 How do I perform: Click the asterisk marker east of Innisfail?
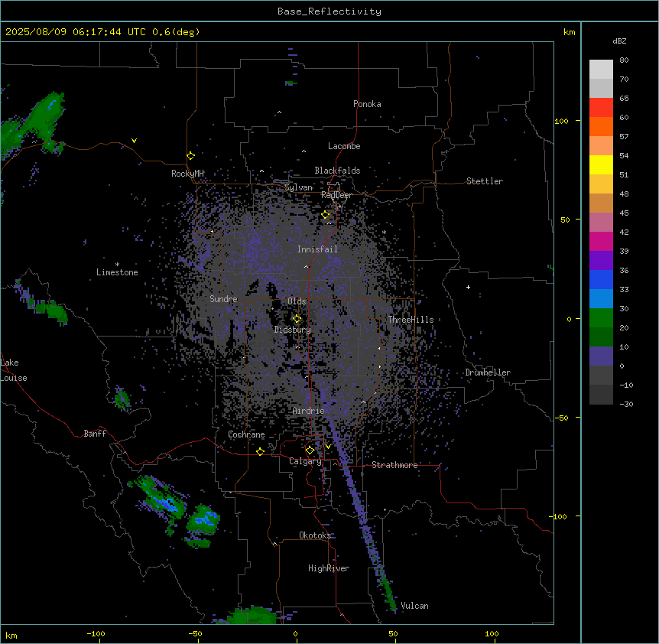[x=384, y=233]
